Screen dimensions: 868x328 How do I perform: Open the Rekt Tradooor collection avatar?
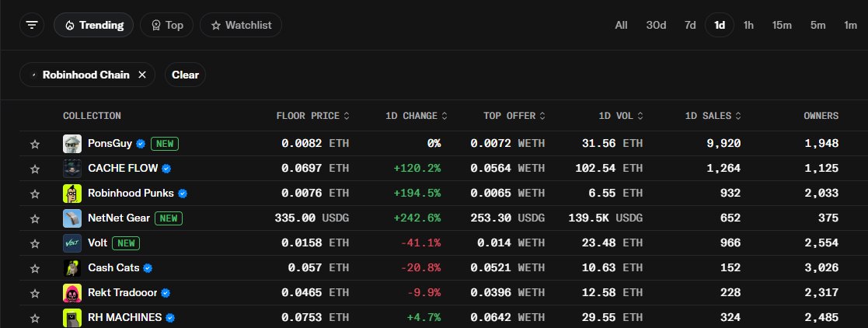tap(72, 293)
